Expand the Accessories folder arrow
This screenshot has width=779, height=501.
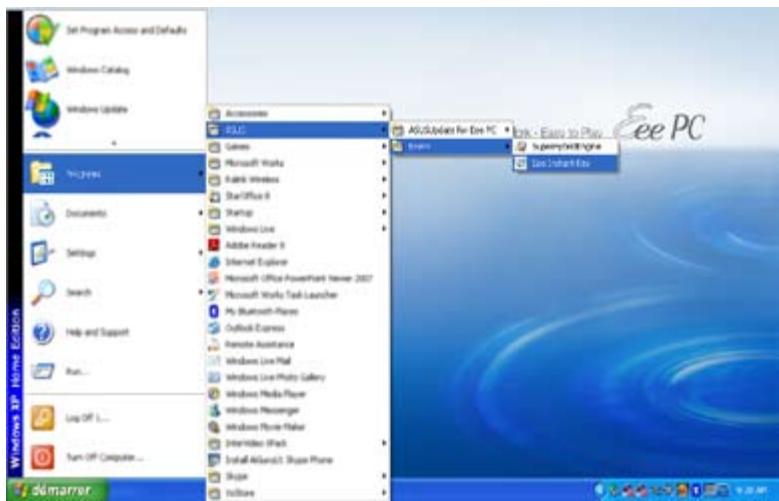tap(384, 113)
